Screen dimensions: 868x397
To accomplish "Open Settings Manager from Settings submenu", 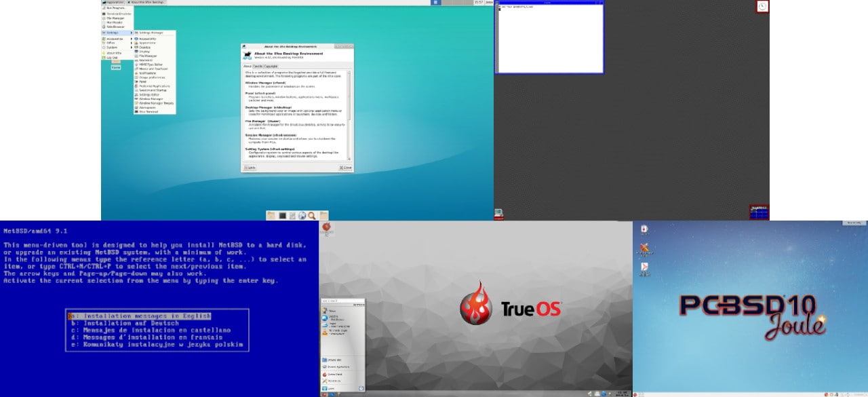I will (x=155, y=33).
